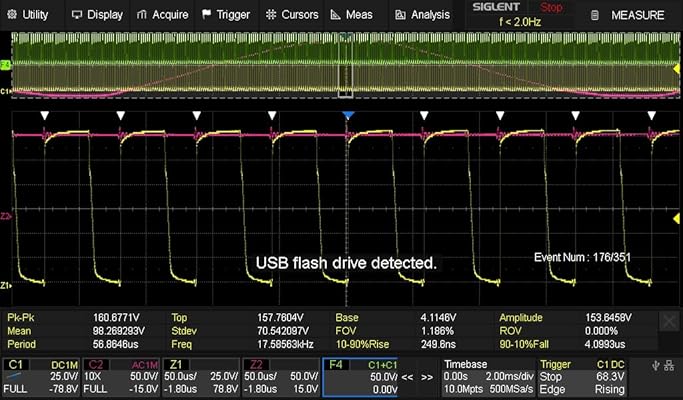Click the Trigger flag icon

pyautogui.click(x=206, y=15)
